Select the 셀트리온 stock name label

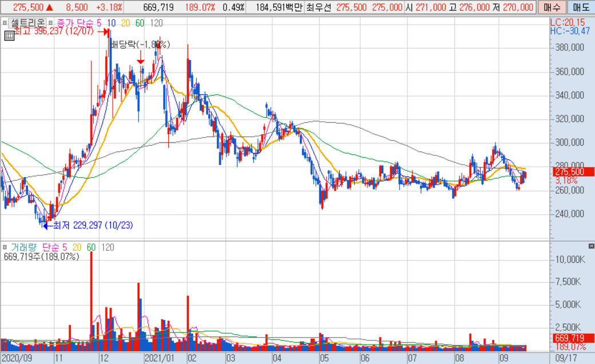tap(27, 23)
